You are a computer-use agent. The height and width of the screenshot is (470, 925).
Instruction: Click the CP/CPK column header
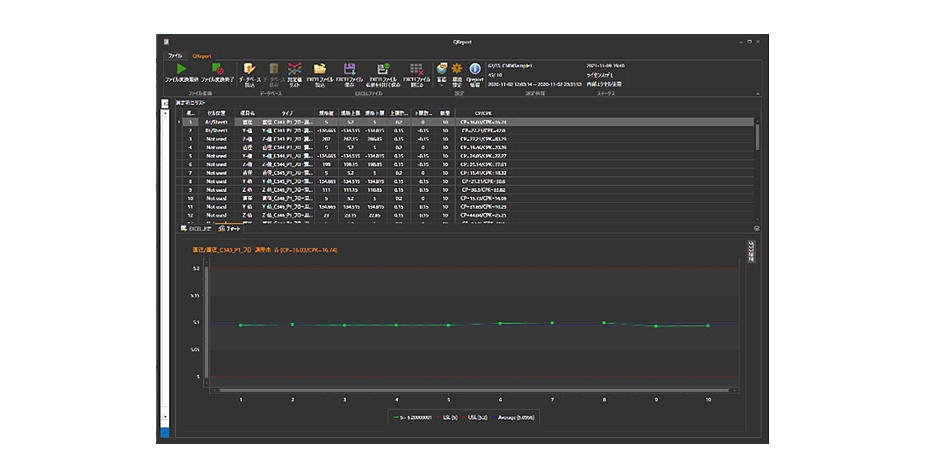484,113
